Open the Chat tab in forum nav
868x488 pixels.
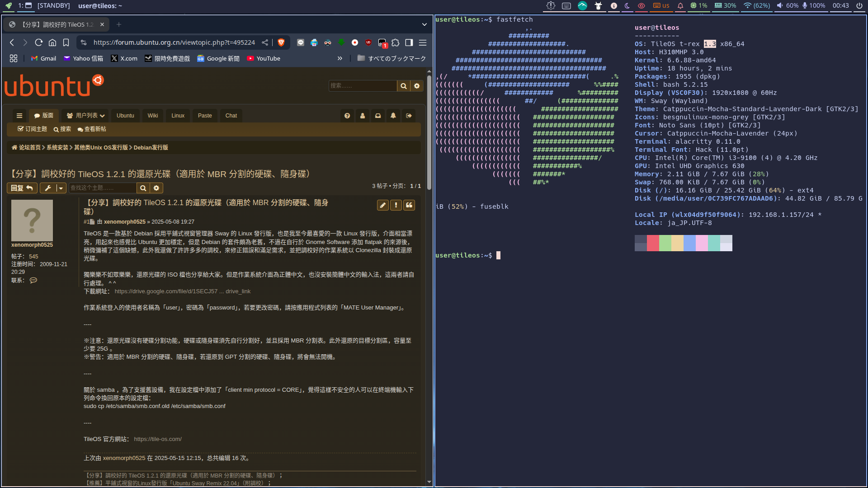231,116
